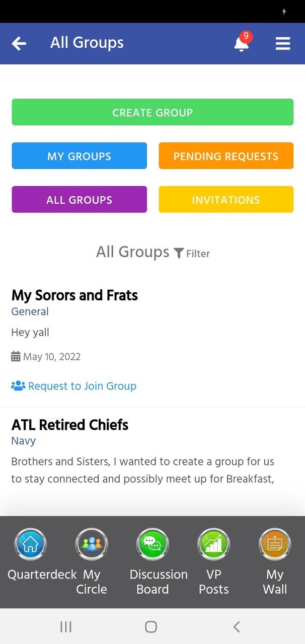Open the hamburger menu
Screen dimensions: 305x644
283,43
